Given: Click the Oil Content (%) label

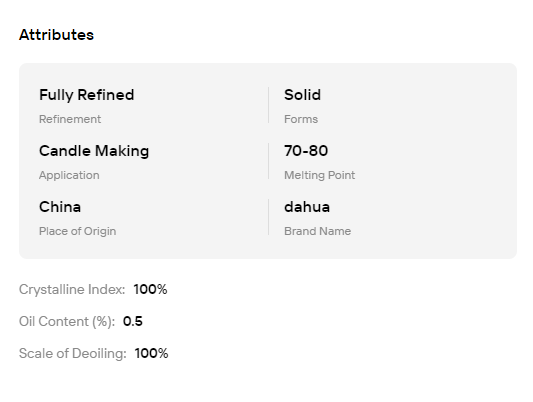Looking at the screenshot, I should coord(67,321).
